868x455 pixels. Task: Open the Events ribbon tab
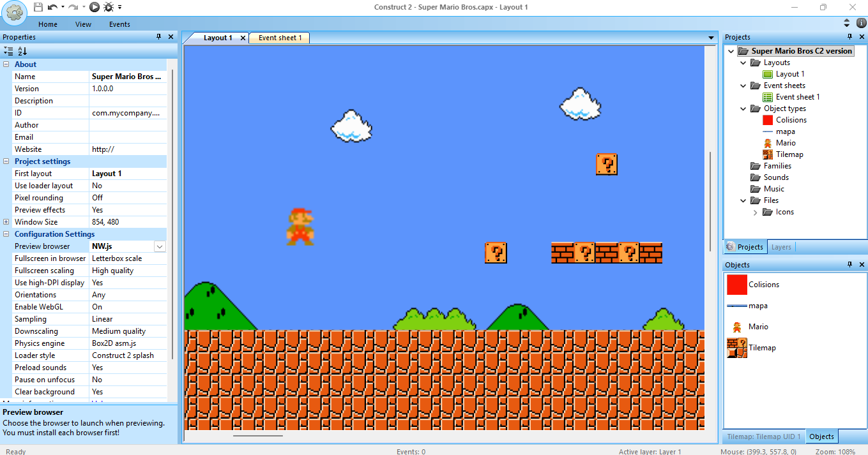(x=119, y=24)
